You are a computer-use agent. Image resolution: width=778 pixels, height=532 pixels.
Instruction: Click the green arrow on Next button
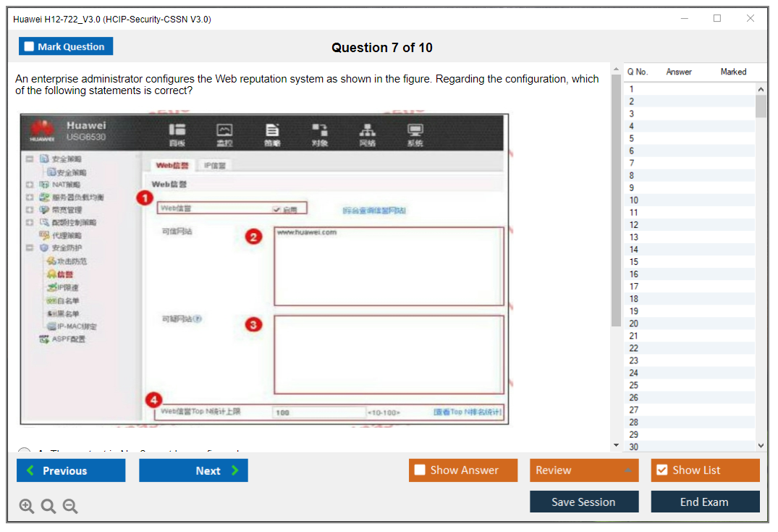pyautogui.click(x=235, y=470)
